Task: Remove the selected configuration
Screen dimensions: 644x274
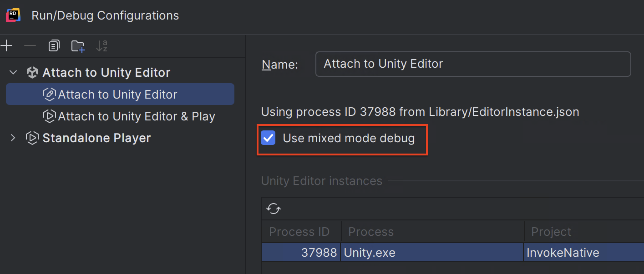Action: 30,45
